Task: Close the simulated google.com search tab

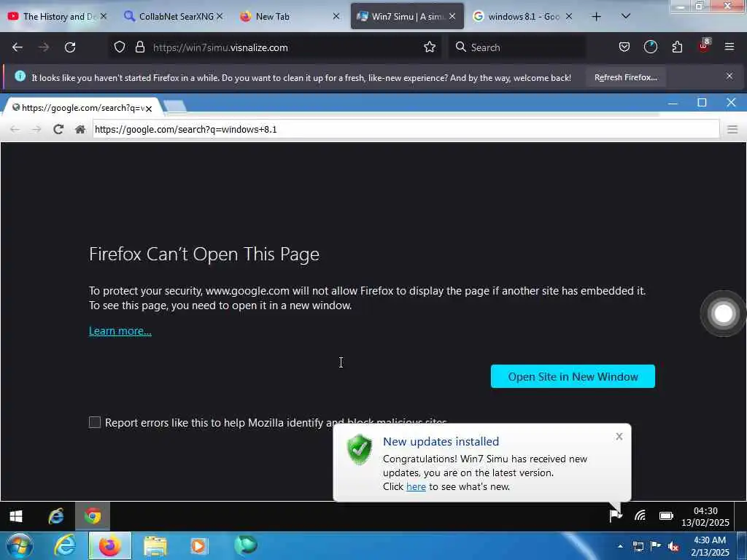Action: (149, 109)
